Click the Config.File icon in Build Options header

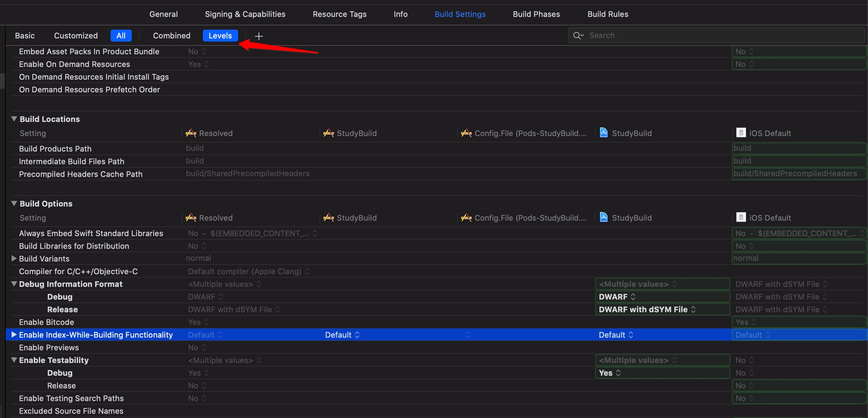[466, 218]
